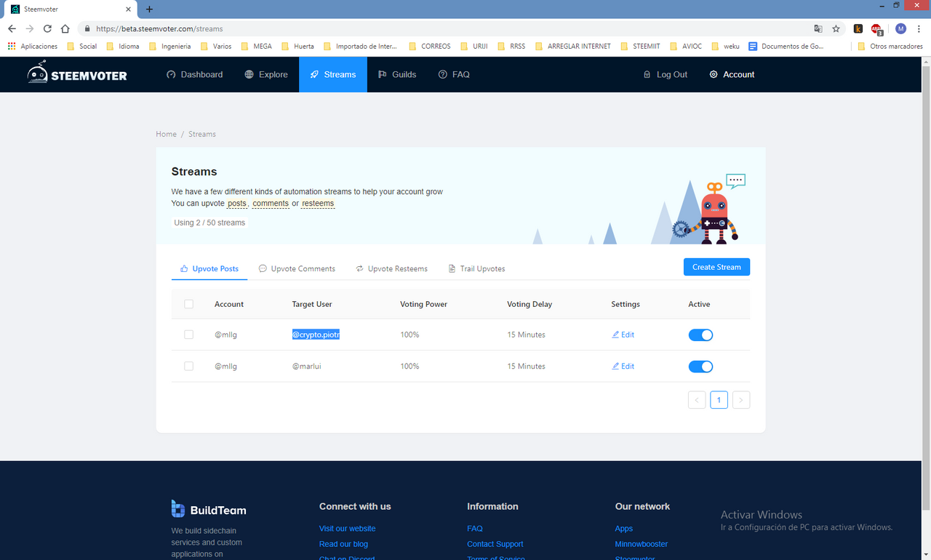Toggle the Active switch for @marlui
Screen dimensions: 931x560
(700, 367)
